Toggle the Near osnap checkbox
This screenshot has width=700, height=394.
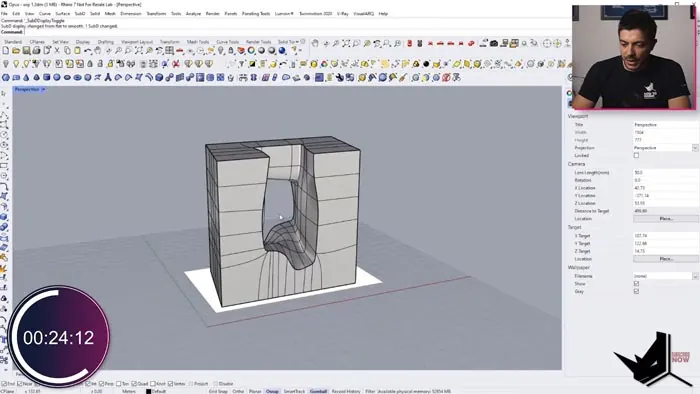pyautogui.click(x=19, y=384)
